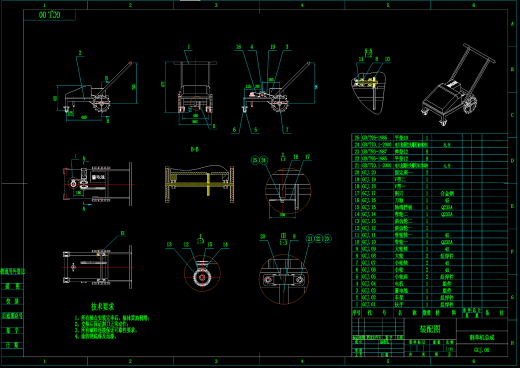Click callout label 2 on first side view
This screenshot has height=368, width=520.
(x=80, y=53)
